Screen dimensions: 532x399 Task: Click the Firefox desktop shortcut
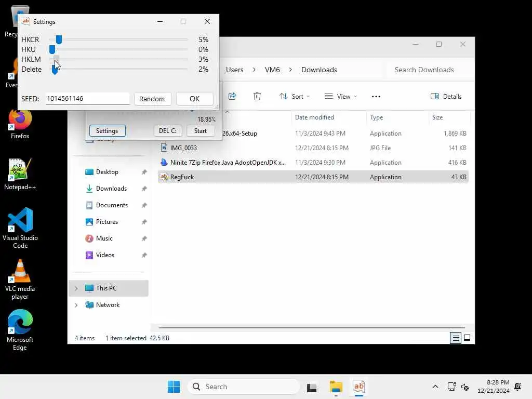[20, 124]
